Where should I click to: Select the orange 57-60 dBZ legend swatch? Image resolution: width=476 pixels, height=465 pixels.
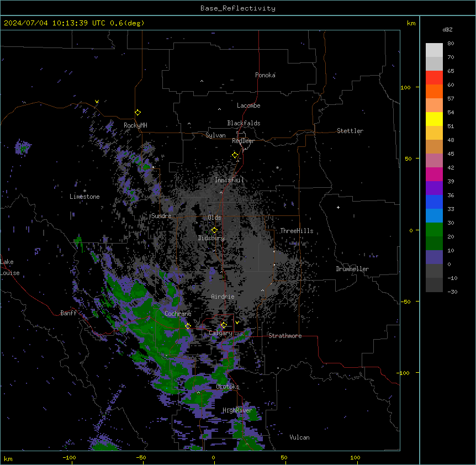click(x=434, y=92)
